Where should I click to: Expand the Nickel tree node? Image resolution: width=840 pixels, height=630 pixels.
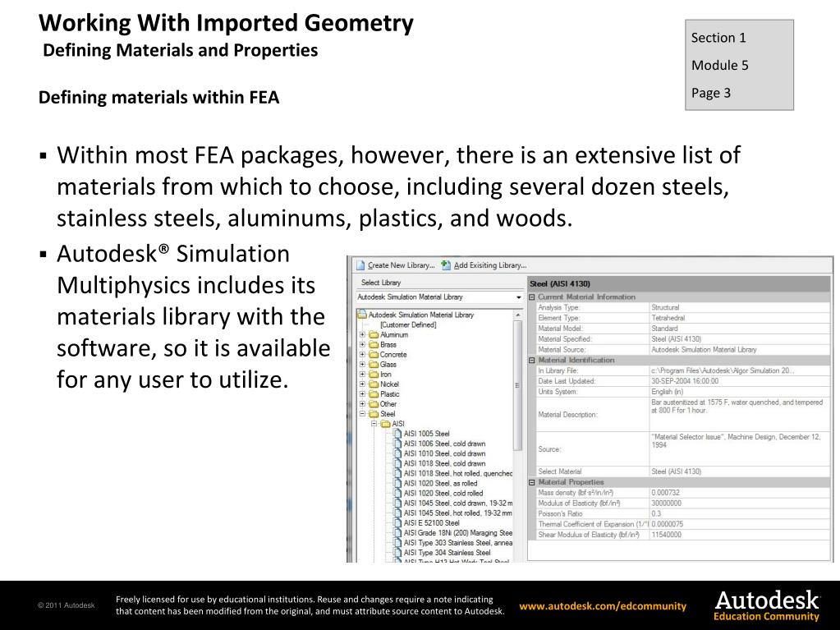362,384
